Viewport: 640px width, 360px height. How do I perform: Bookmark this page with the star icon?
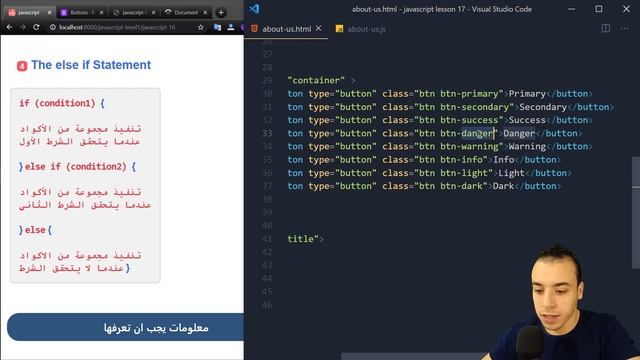pyautogui.click(x=200, y=27)
